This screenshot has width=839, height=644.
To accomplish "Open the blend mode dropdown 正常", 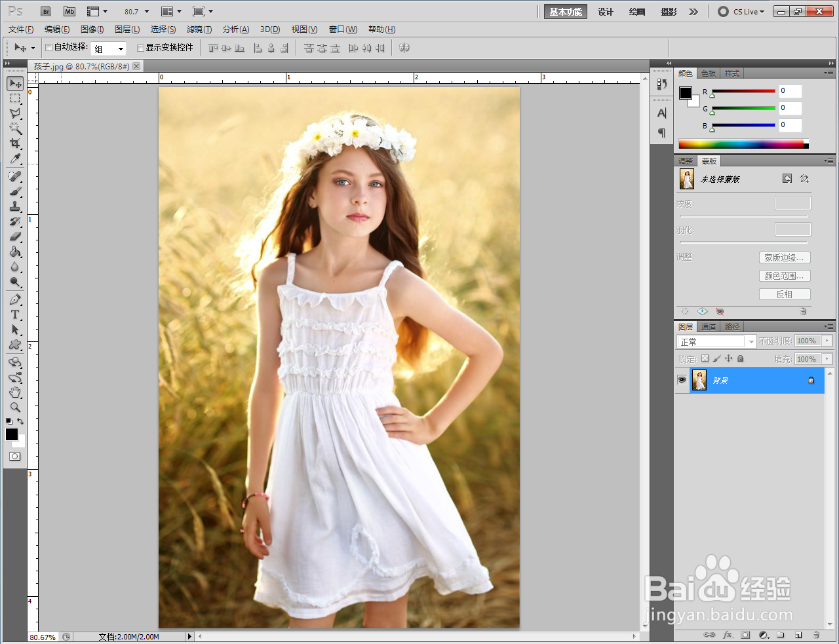I will pos(716,341).
